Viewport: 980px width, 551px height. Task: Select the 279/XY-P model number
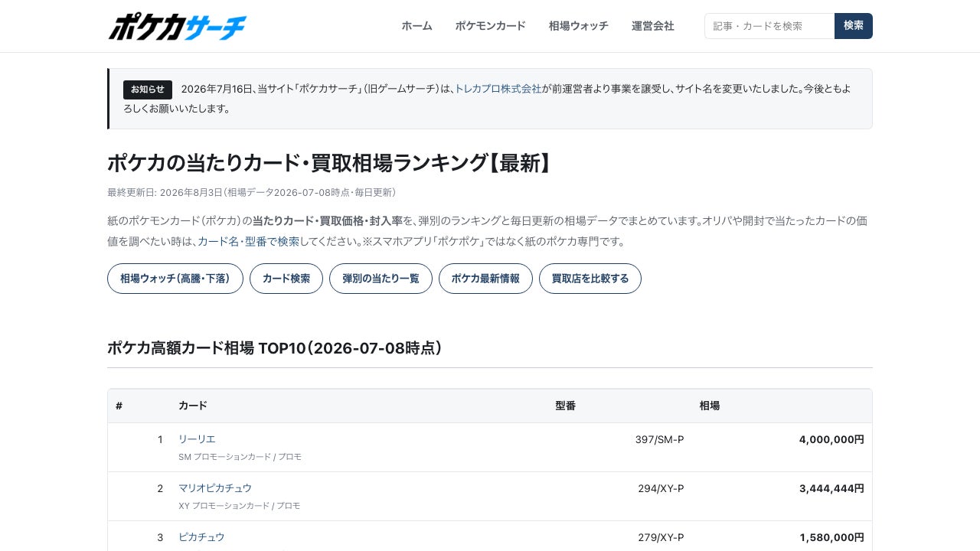pos(661,537)
